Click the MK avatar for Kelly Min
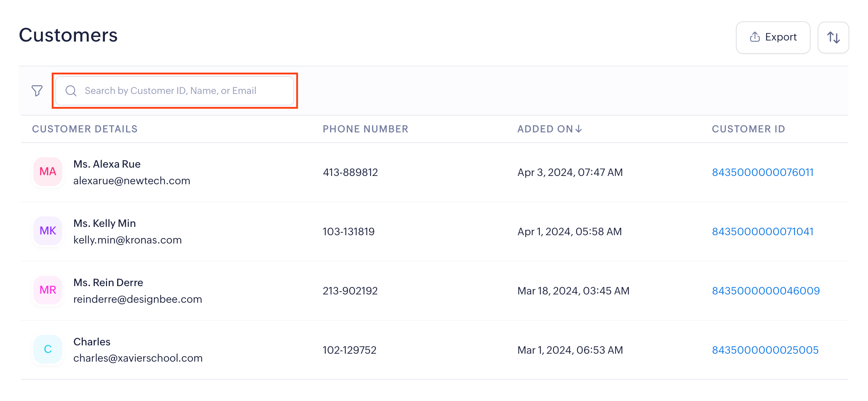This screenshot has height=401, width=868. click(48, 231)
